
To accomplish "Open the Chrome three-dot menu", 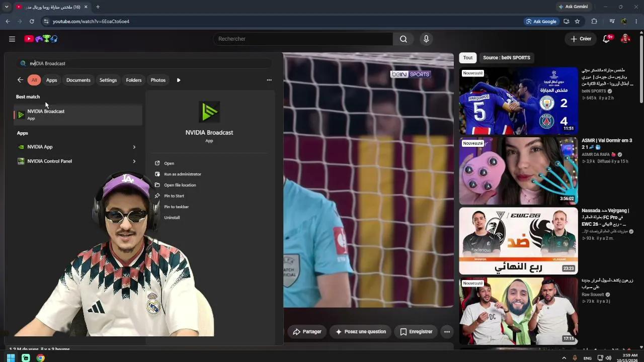I will pyautogui.click(x=636, y=22).
